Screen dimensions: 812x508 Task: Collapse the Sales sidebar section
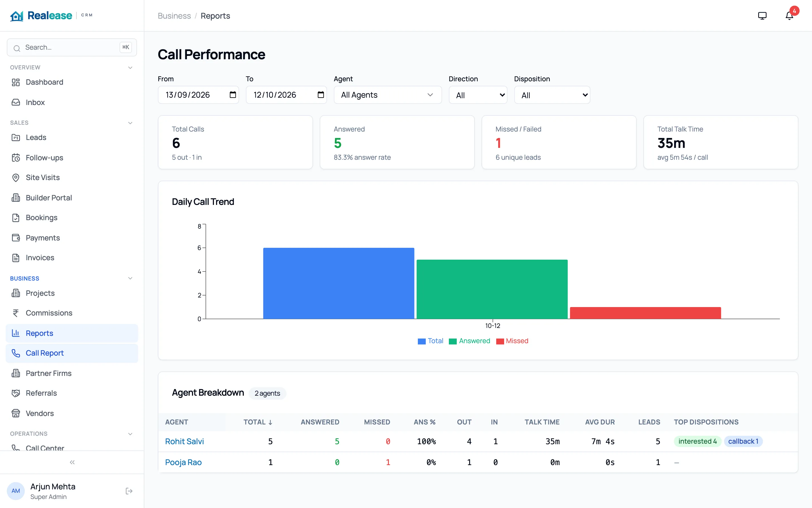tap(130, 123)
